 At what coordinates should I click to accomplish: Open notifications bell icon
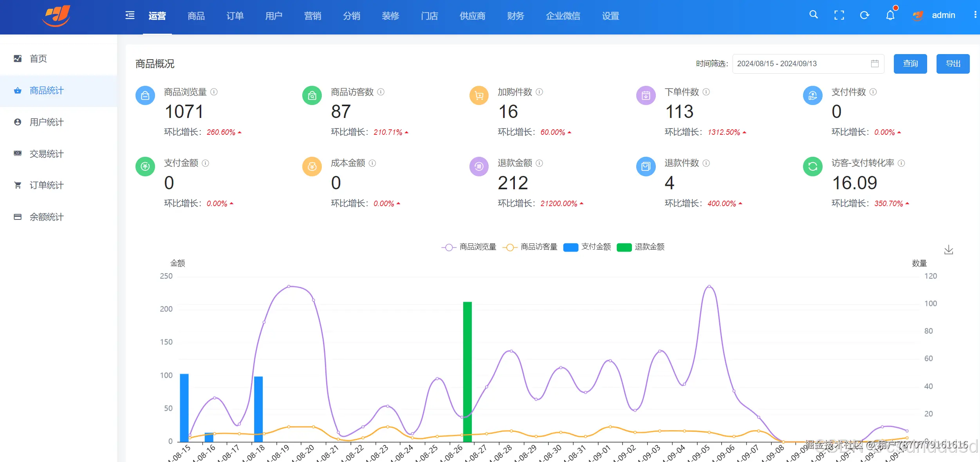(x=890, y=15)
